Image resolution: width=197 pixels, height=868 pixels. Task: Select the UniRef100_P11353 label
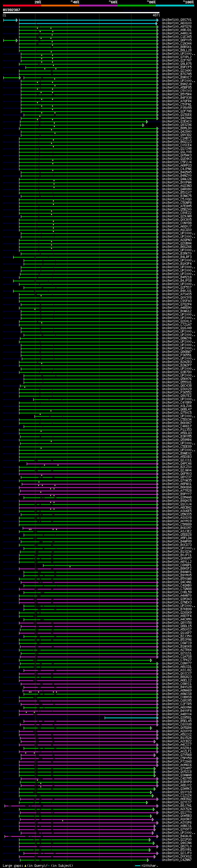pyautogui.click(x=177, y=430)
